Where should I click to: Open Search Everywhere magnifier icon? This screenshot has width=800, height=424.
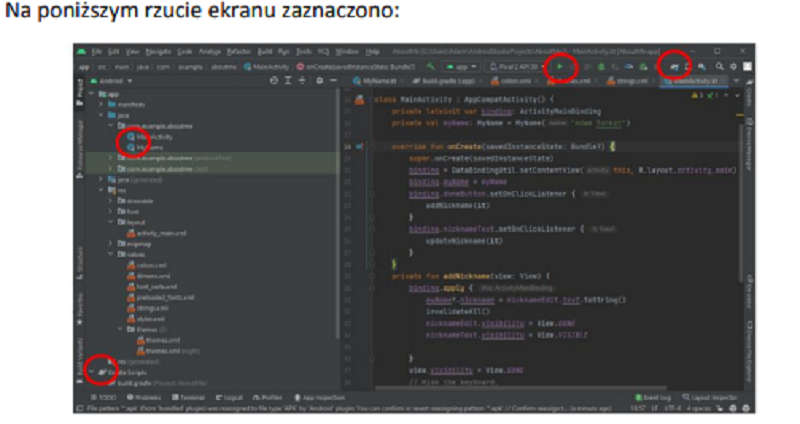[719, 66]
